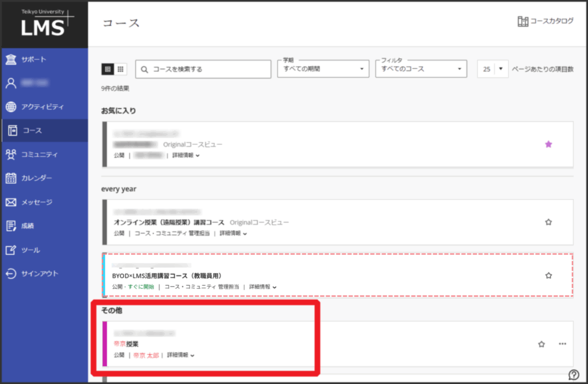Open the 帝京授業 course link
The image size is (588, 384).
click(x=126, y=344)
